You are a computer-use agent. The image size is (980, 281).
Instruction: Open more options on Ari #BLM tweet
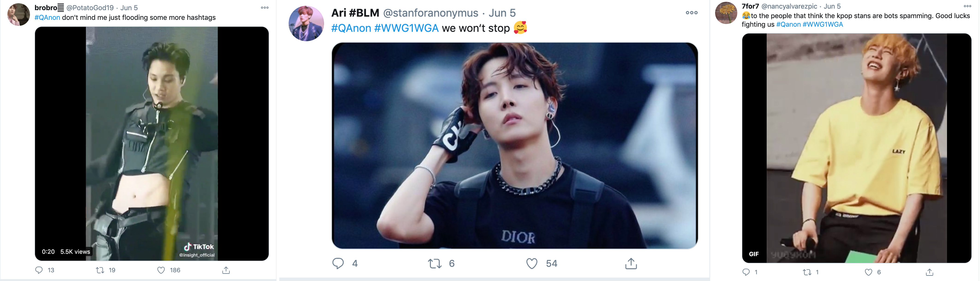[x=691, y=12]
